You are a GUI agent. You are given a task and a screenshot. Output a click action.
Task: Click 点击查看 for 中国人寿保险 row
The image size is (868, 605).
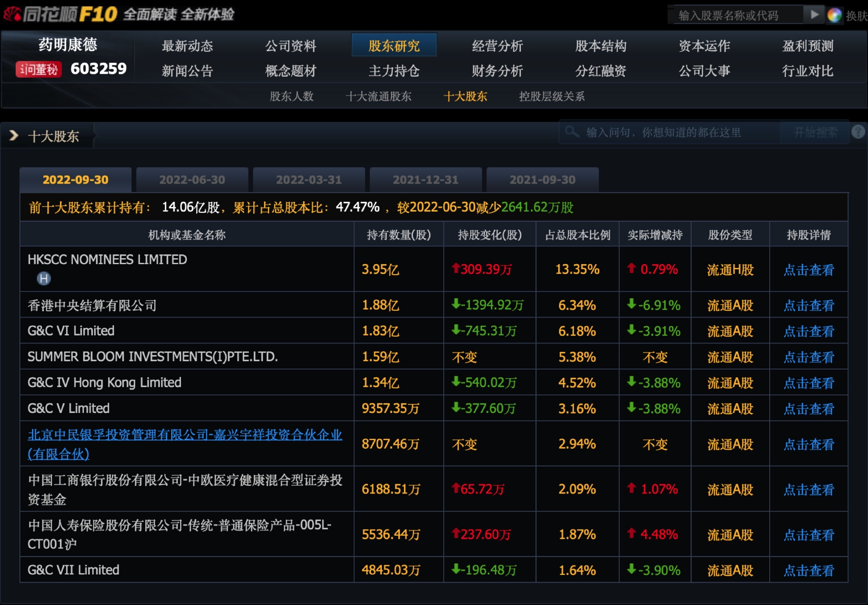809,535
